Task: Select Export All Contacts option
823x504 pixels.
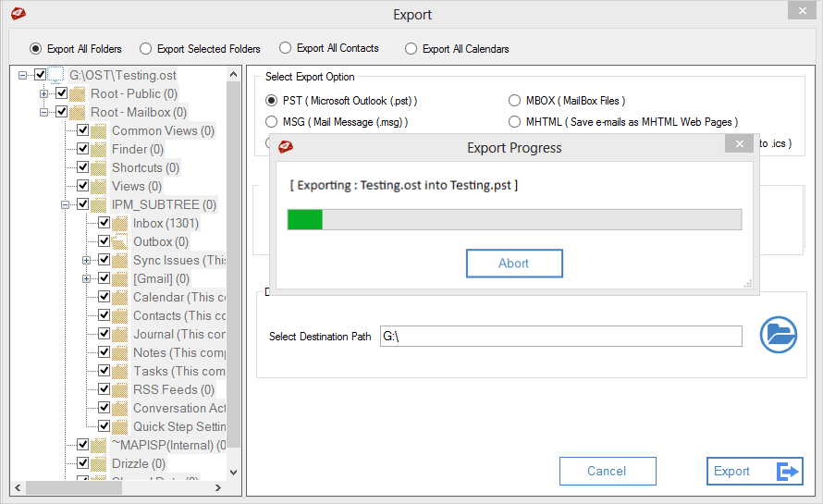Action: point(285,48)
